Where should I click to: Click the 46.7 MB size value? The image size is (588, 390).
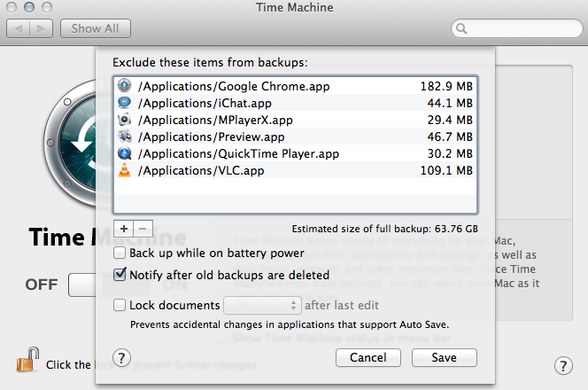pos(450,136)
